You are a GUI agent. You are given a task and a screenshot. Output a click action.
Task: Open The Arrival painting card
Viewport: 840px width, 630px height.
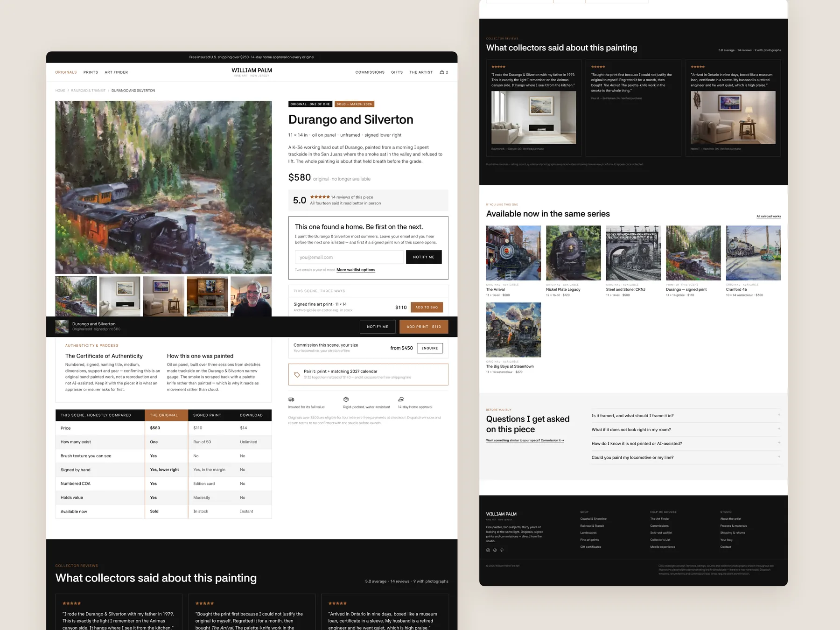[513, 261]
